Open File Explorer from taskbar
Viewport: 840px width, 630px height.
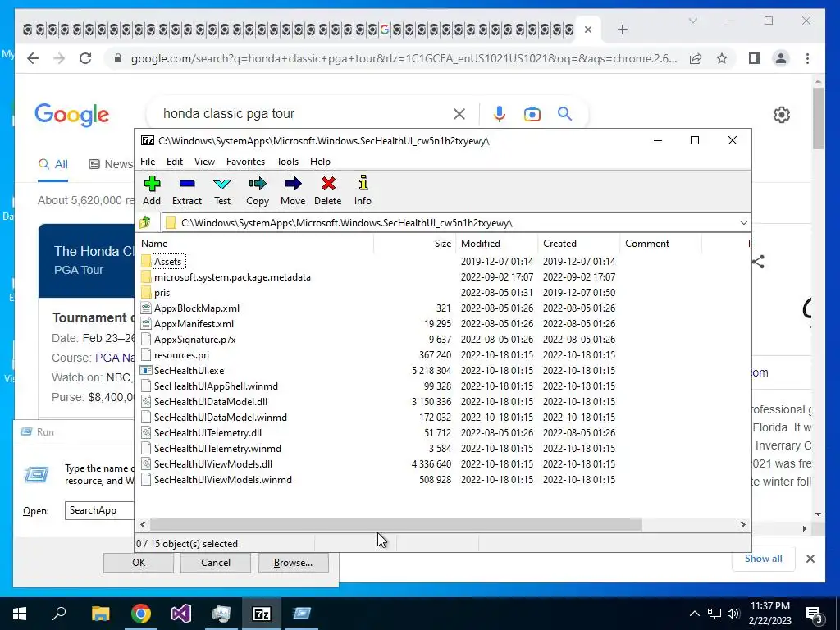(x=100, y=614)
